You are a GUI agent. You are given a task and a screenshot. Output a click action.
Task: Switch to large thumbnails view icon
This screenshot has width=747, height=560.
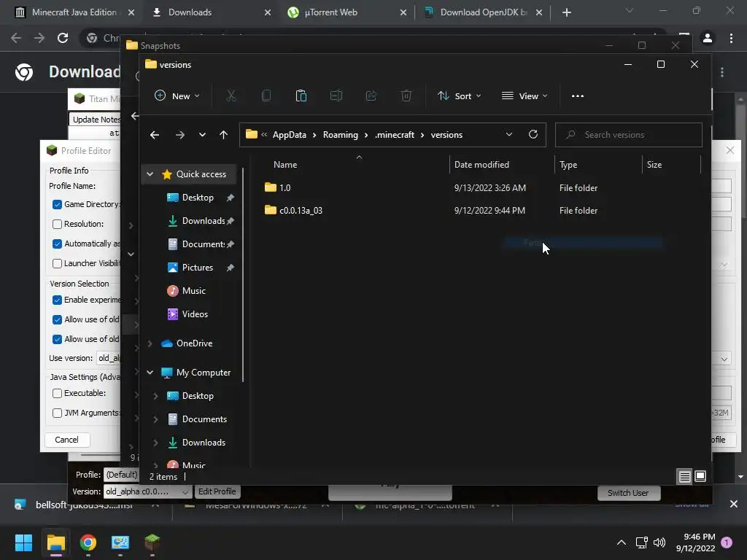click(700, 476)
